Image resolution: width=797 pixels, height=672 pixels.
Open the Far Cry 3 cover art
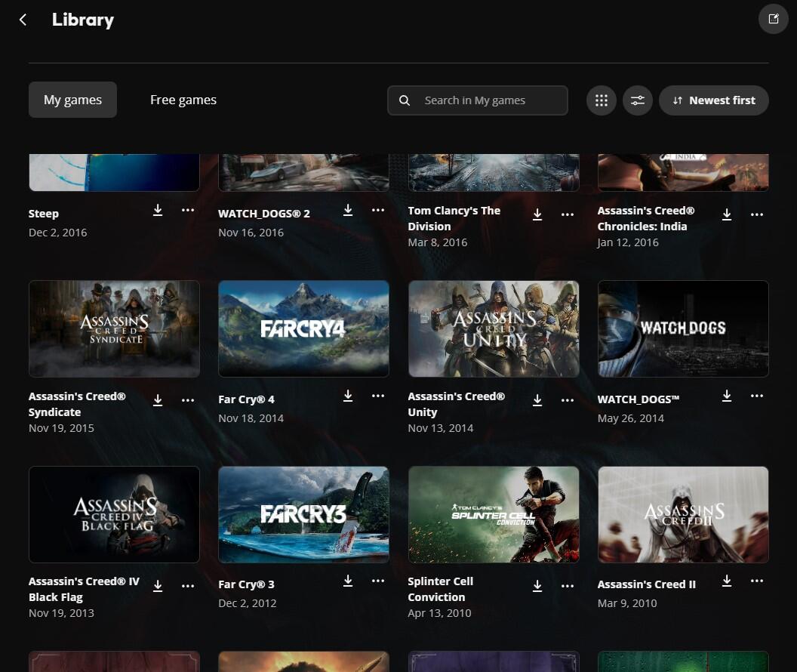[303, 514]
